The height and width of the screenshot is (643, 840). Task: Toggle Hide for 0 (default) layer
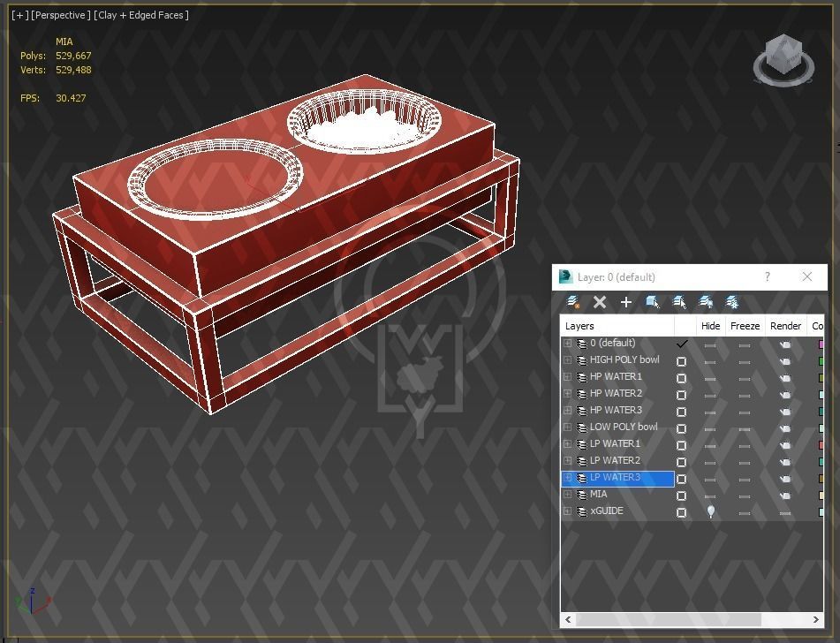(710, 345)
